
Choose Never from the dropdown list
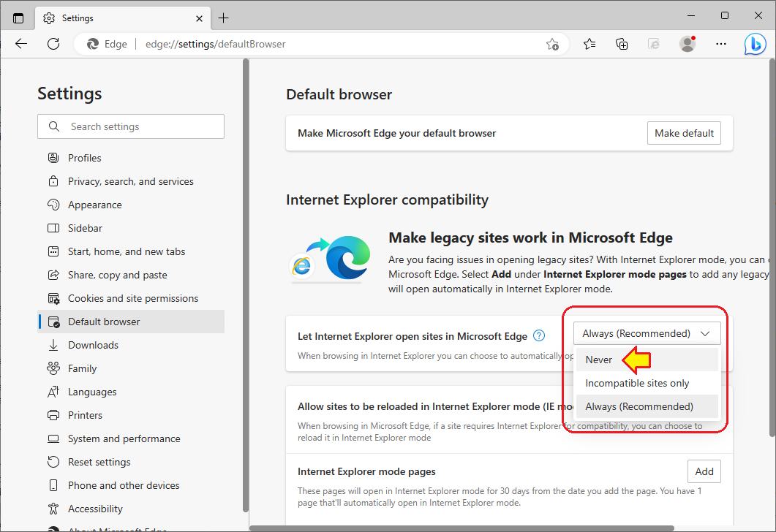647,360
